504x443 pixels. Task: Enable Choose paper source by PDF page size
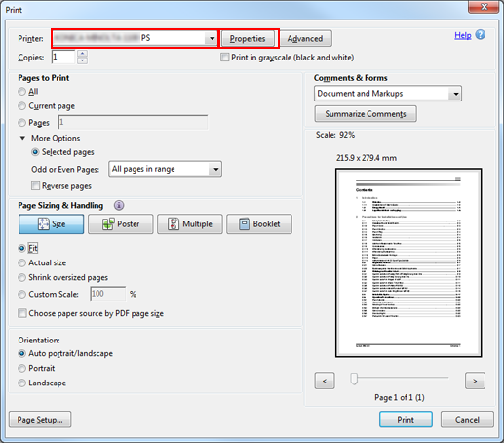point(22,313)
